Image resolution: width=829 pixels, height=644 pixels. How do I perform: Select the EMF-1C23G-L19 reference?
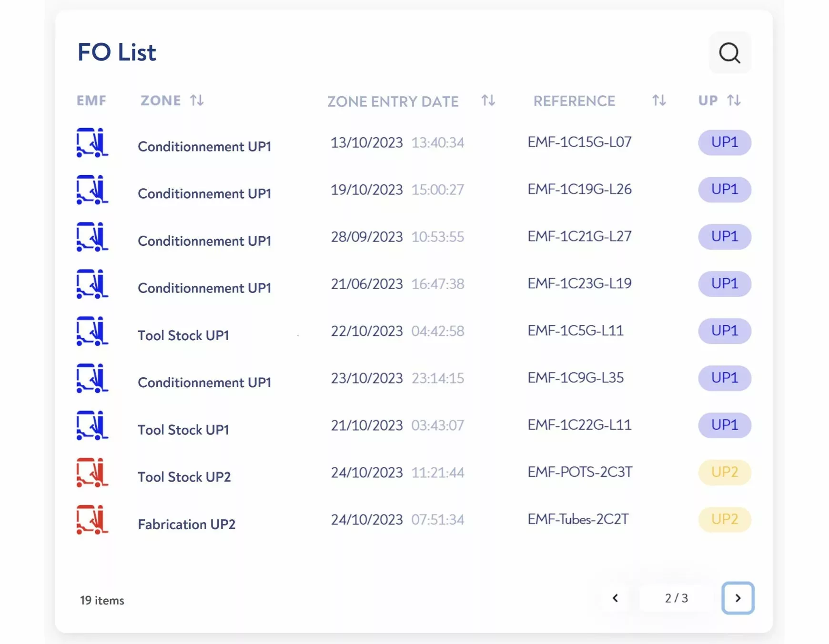pos(579,283)
